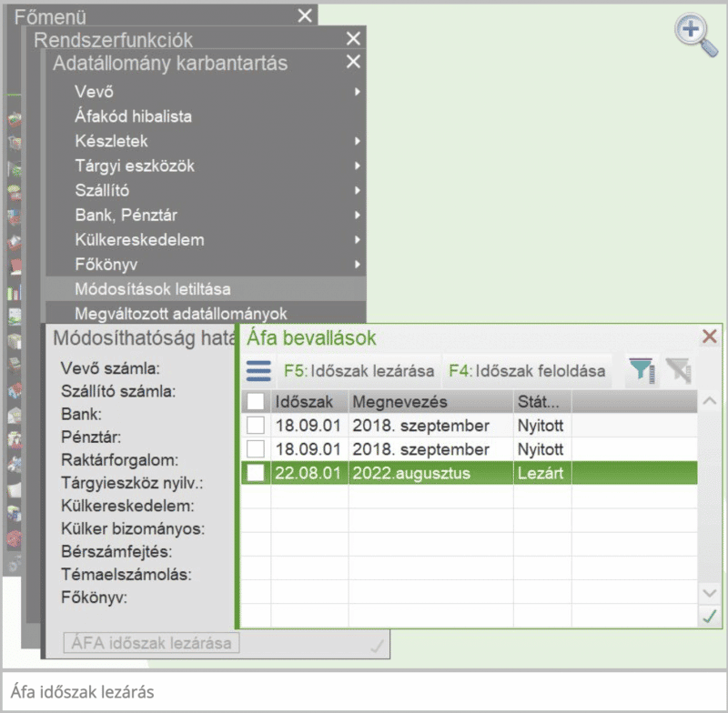This screenshot has width=728, height=713.
Task: Close the Rendszerfunkciók menu
Action: point(353,38)
